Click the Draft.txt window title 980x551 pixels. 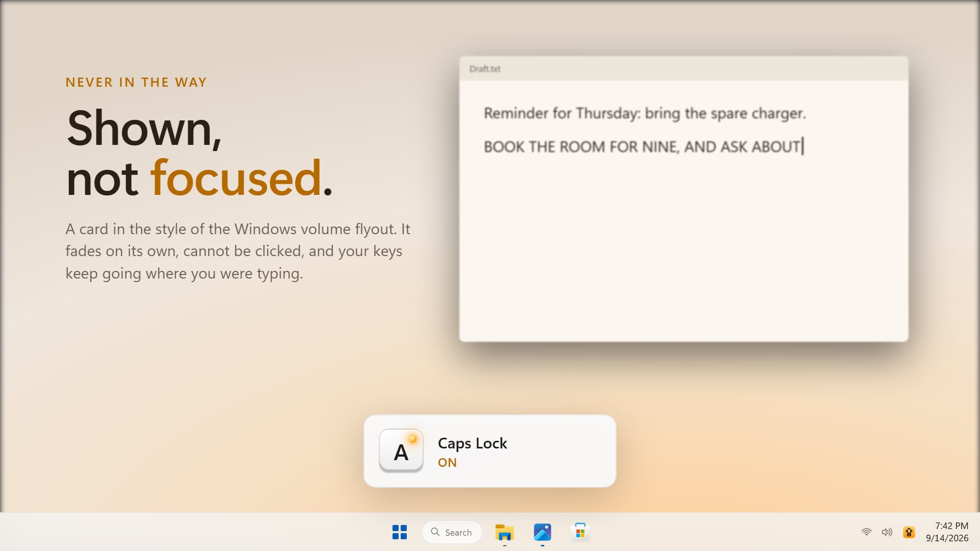pos(484,69)
